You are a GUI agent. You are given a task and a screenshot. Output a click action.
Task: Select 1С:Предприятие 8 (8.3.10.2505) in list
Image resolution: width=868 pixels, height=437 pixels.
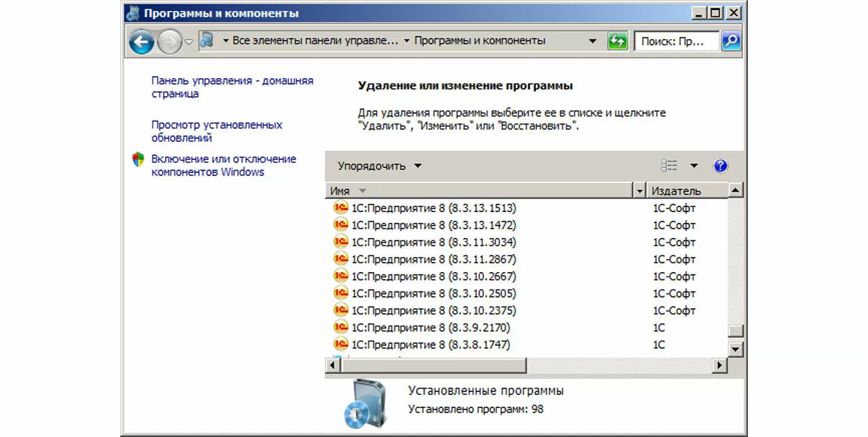tap(433, 293)
